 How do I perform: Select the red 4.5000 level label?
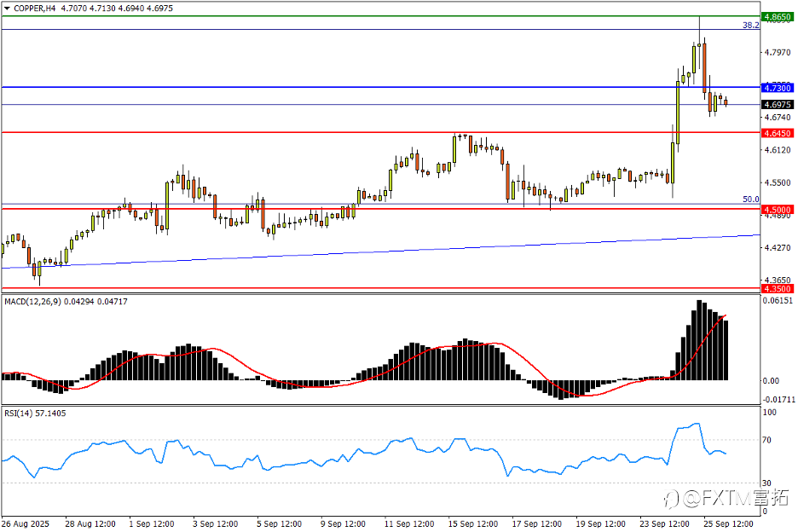pyautogui.click(x=778, y=209)
